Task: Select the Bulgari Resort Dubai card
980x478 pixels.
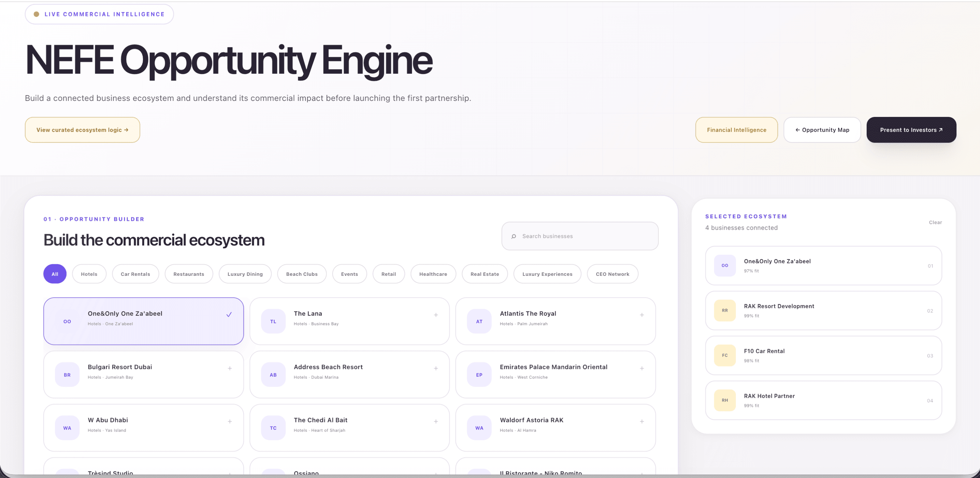Action: (x=143, y=374)
